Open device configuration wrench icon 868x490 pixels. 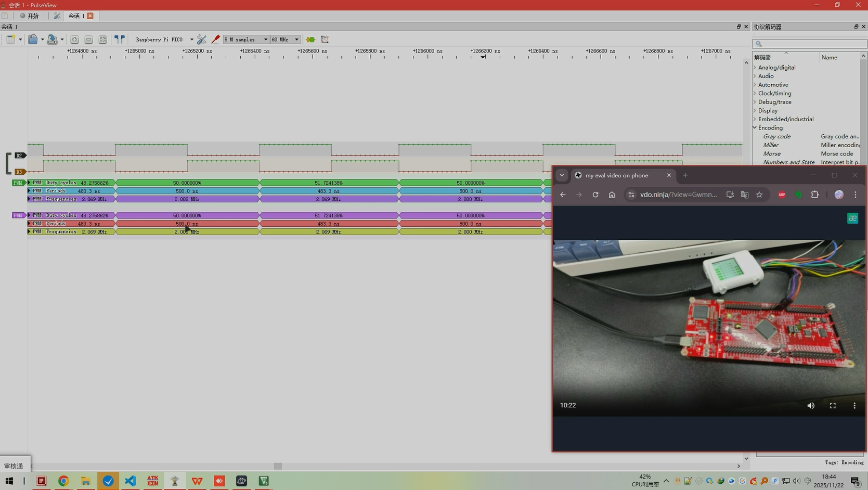point(202,40)
